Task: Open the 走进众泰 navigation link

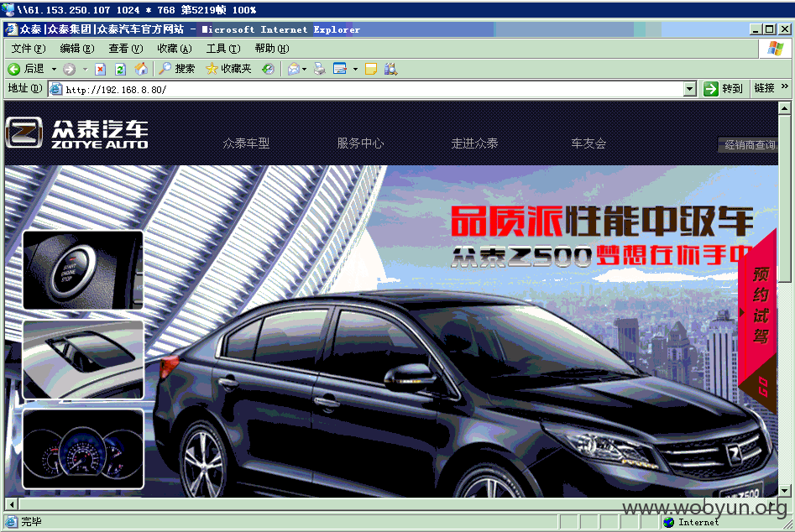Action: (474, 143)
